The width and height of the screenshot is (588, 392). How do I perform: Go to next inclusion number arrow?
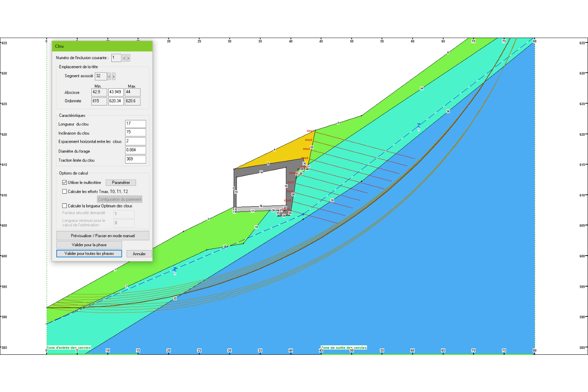128,58
